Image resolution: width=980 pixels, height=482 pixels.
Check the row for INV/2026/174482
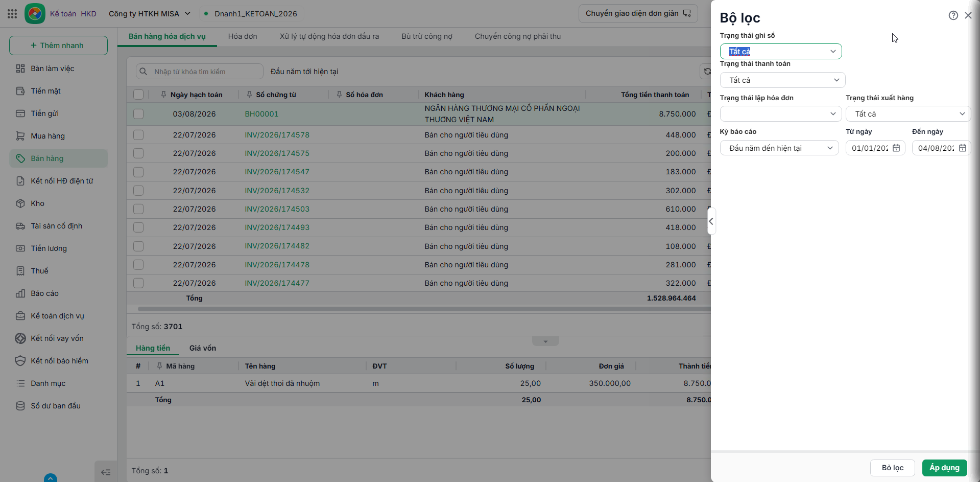click(138, 246)
